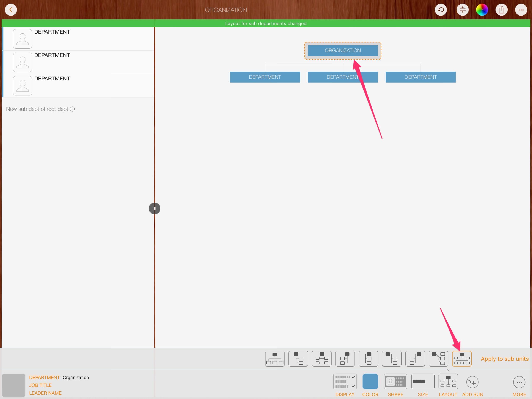Collapse the LAYOUT options panel
The width and height of the screenshot is (532, 399).
[448, 381]
